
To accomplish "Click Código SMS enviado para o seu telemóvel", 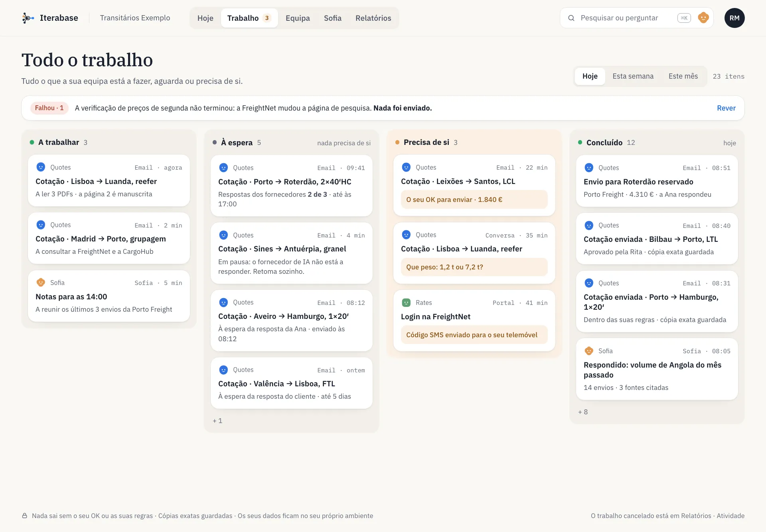I will (474, 335).
